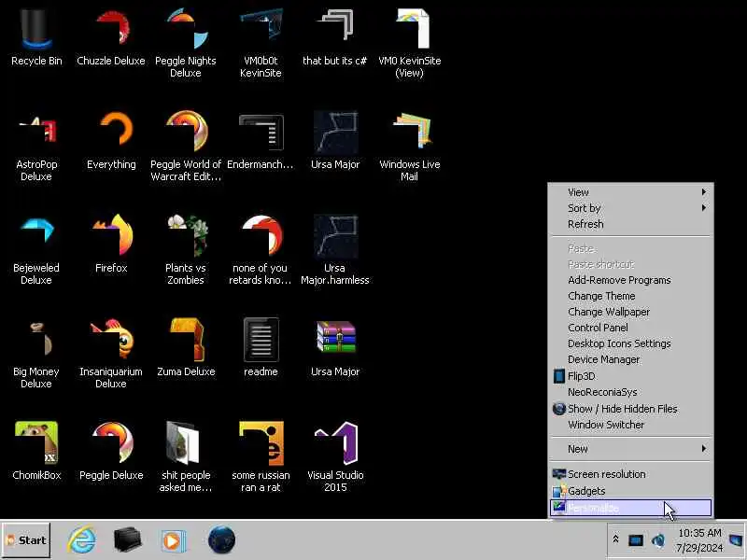747x560 pixels.
Task: Expand the New submenu arrow
Action: tap(704, 449)
